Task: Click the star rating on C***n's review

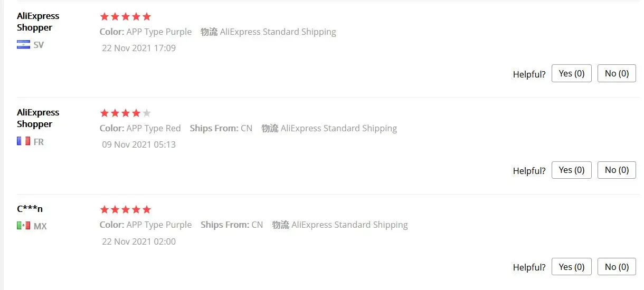Action: [125, 209]
